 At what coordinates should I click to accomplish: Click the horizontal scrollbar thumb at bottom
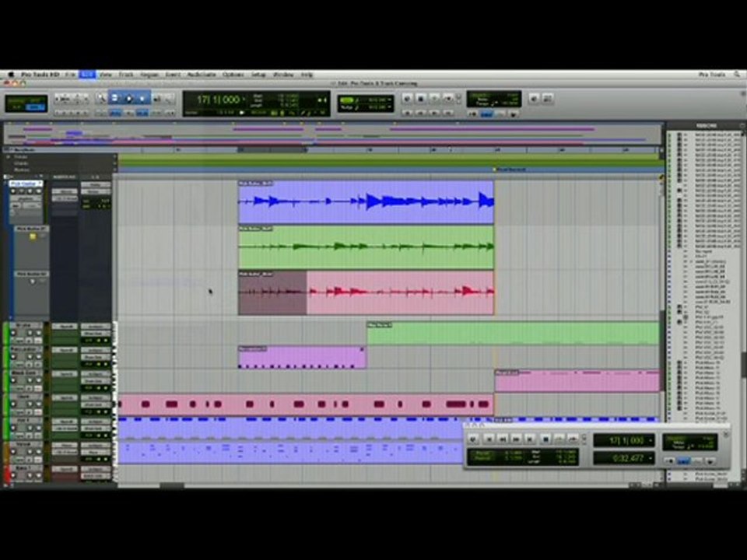[x=172, y=485]
